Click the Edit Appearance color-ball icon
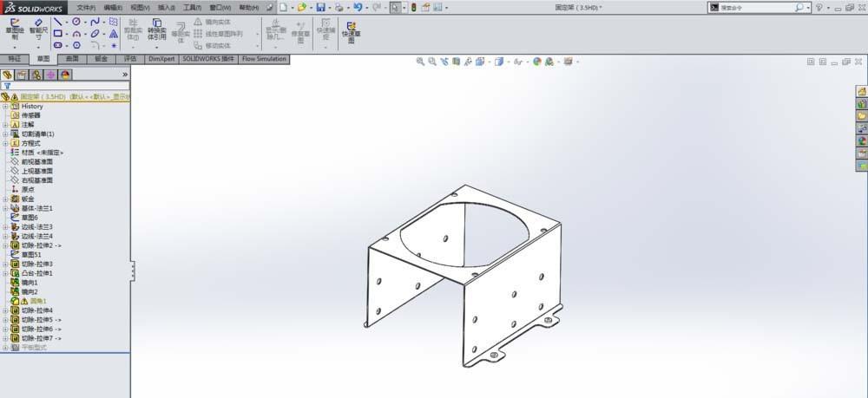This screenshot has width=868, height=398. (x=537, y=62)
